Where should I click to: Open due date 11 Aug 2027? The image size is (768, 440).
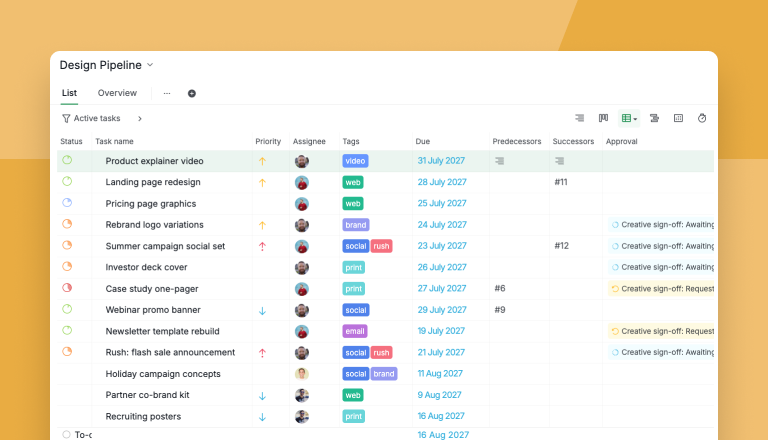pos(440,373)
